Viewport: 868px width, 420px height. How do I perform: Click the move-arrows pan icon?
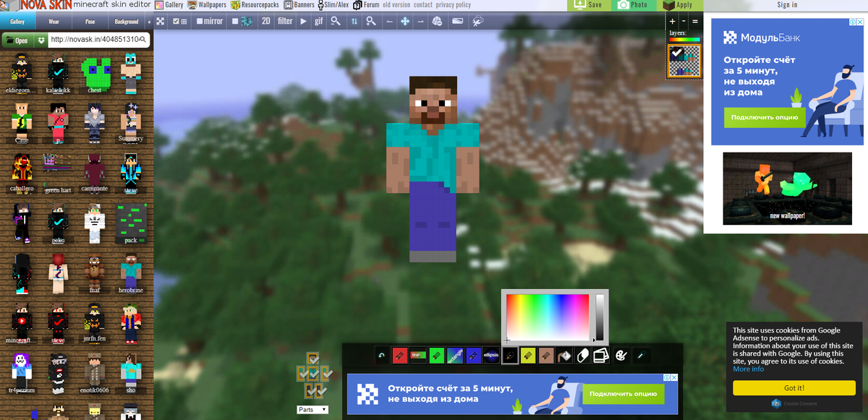[x=404, y=21]
